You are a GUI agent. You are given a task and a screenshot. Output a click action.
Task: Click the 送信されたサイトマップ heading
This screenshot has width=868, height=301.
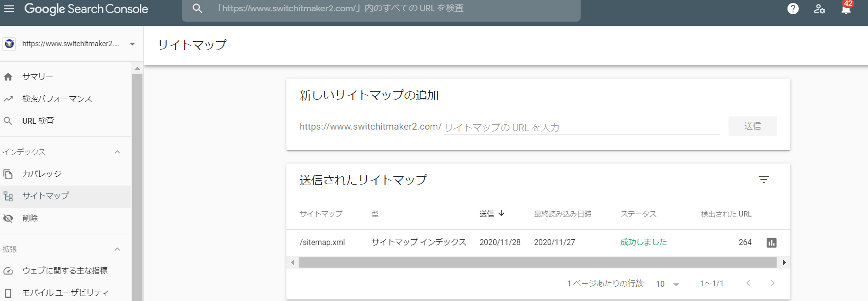[363, 180]
